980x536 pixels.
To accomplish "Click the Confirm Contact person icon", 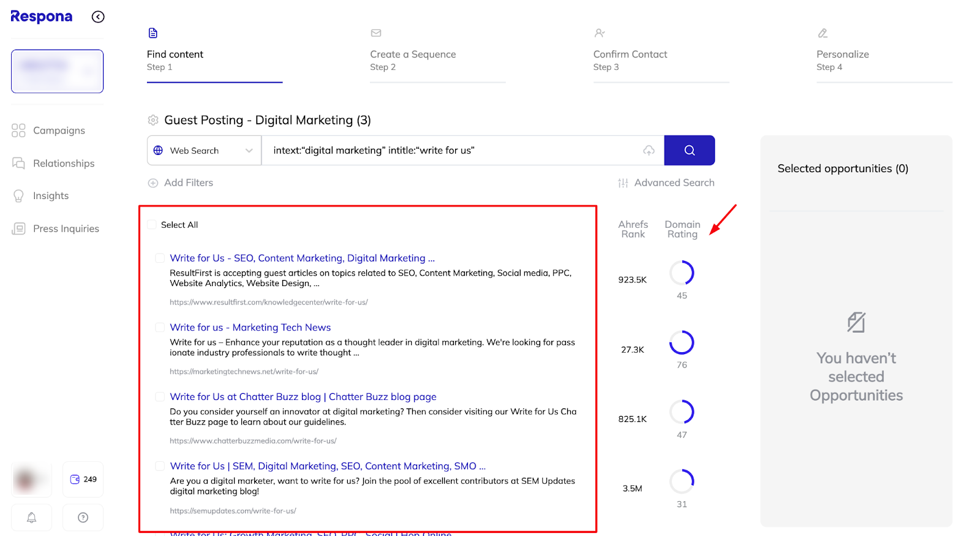I will click(x=600, y=33).
